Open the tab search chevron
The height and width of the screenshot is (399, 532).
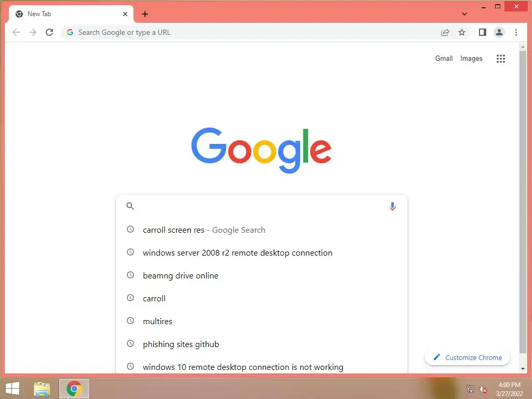click(464, 14)
